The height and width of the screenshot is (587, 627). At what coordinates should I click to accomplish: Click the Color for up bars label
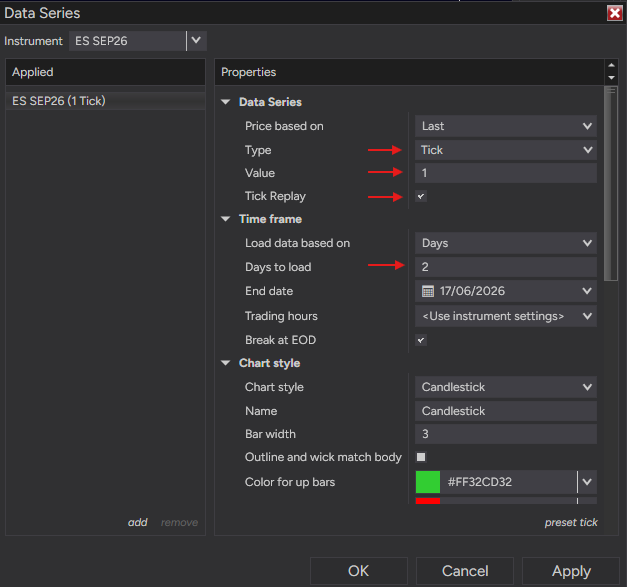(290, 482)
